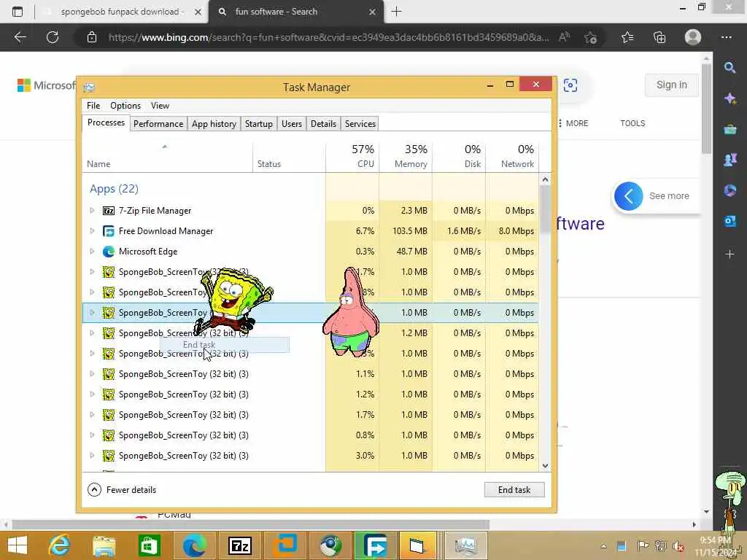
Task: Select the SpongeBob_ScreenToy row showing 1.7% CPU
Action: coord(310,415)
